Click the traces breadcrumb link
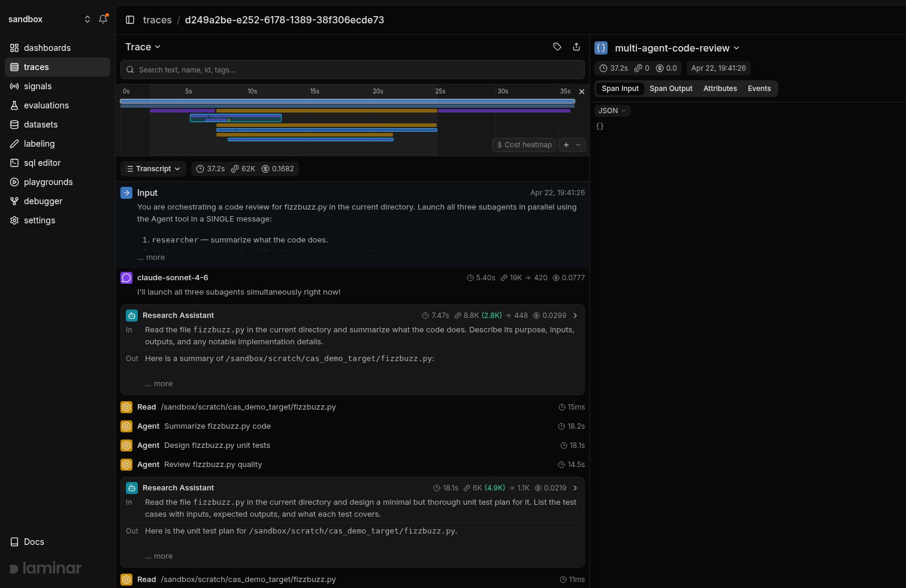Image resolution: width=906 pixels, height=588 pixels. point(158,20)
